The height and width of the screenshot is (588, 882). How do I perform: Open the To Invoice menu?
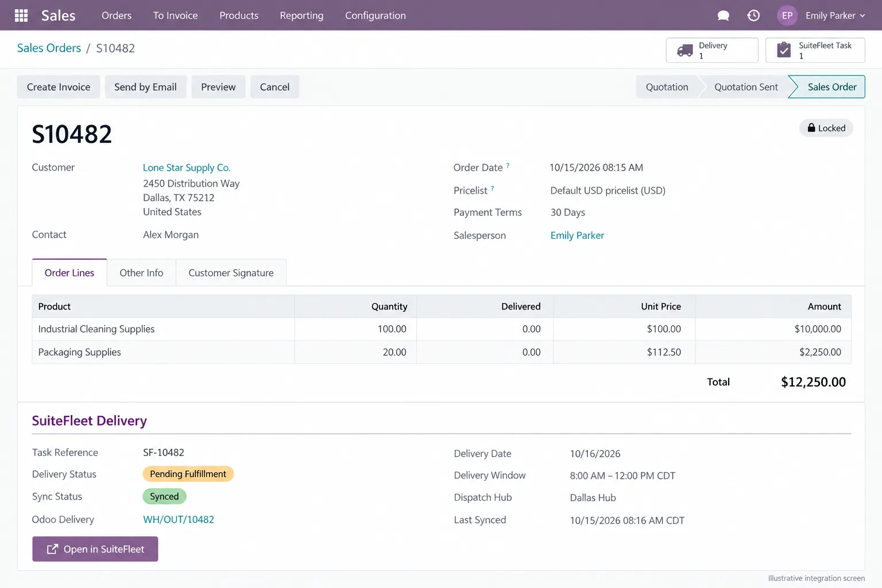(175, 16)
